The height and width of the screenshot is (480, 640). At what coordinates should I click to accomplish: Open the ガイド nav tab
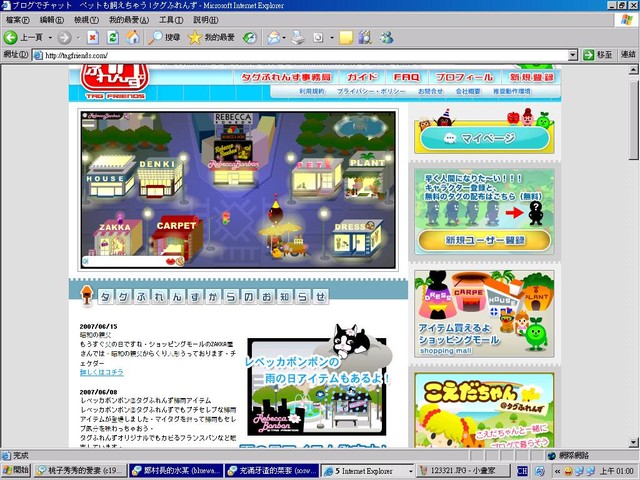[362, 77]
